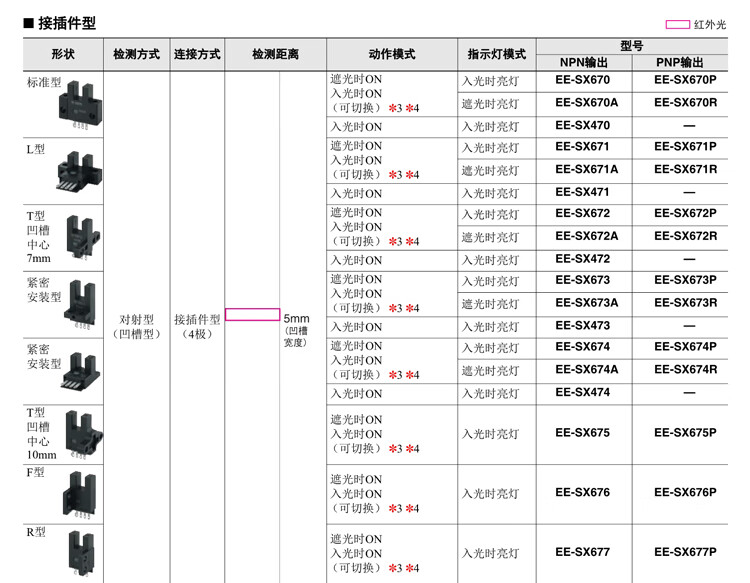Select model EE-SX673P
This screenshot has width=750, height=583.
click(685, 280)
